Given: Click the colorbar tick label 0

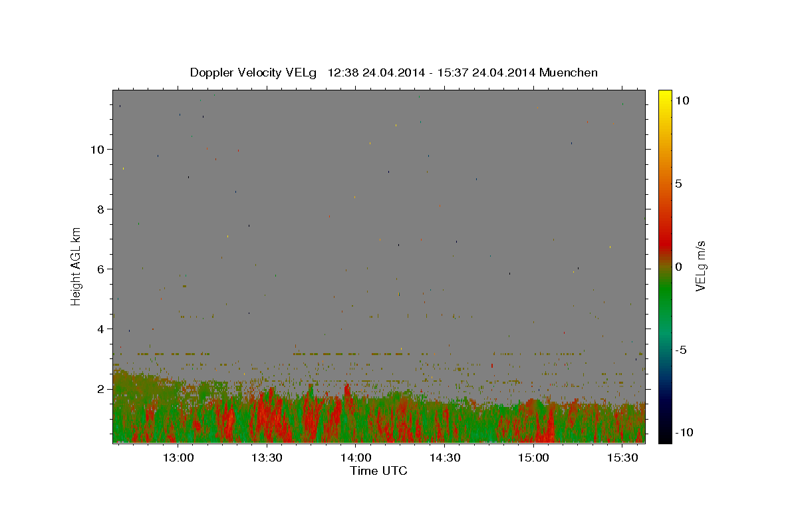Looking at the screenshot, I should tap(679, 267).
